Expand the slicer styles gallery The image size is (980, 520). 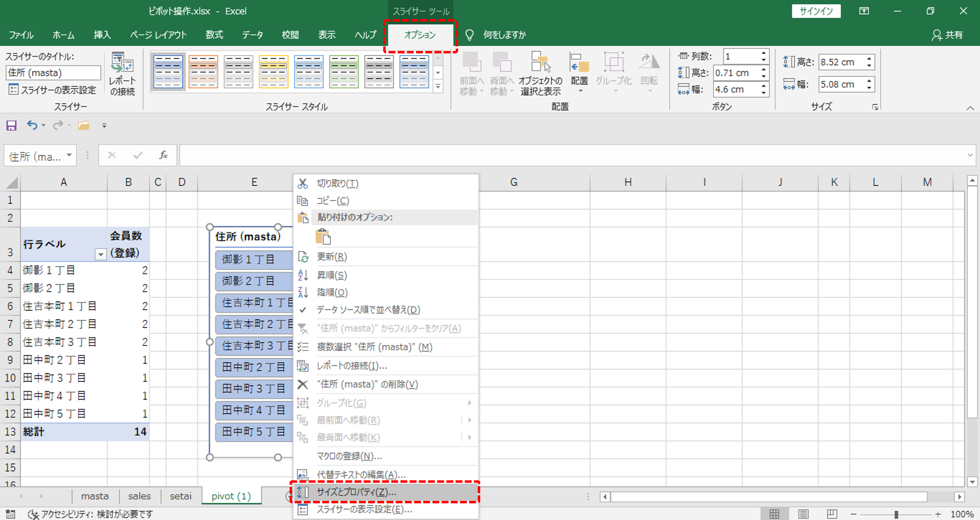click(438, 87)
